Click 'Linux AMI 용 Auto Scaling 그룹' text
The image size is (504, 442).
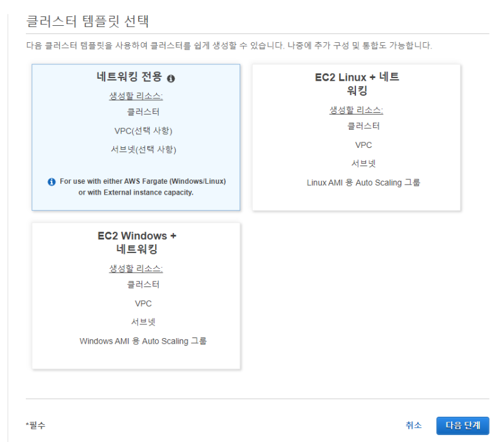tap(364, 183)
